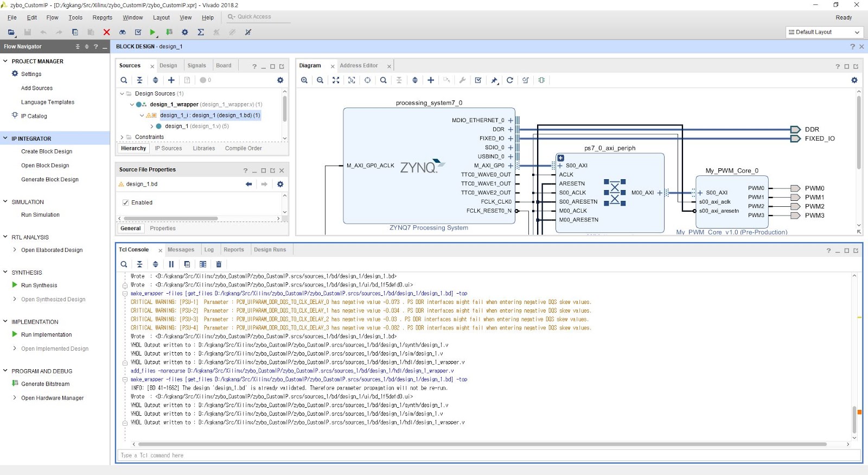Toggle the Enabled checkbox for design_1.bd

pyautogui.click(x=126, y=202)
